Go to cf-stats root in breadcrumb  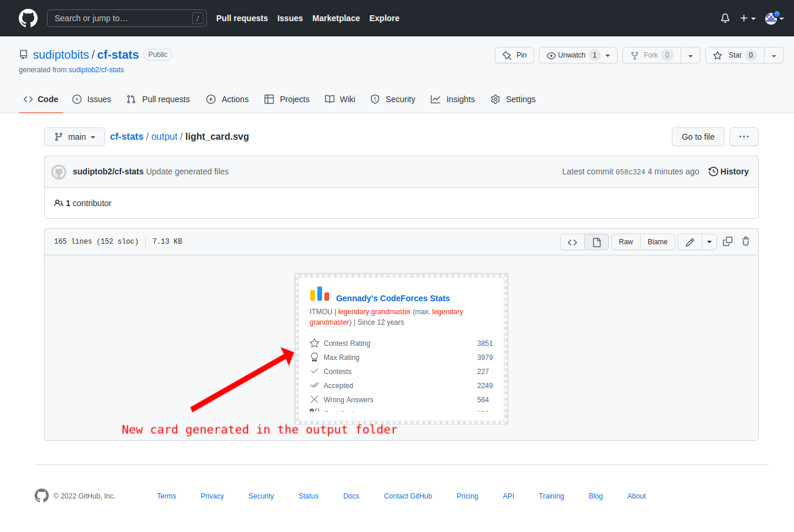(127, 136)
